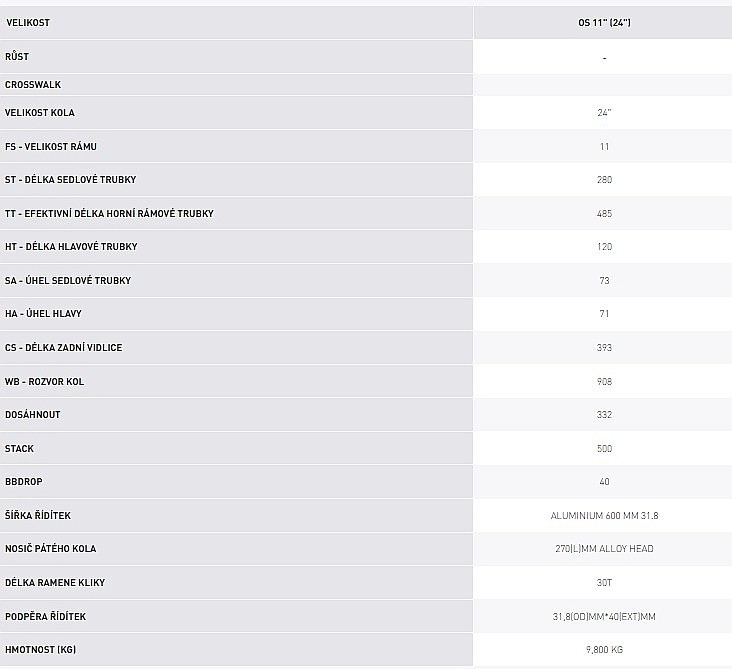Select the TT - EFEKTIVNÍ DÉLKA HORNÍ RÁMOVÉ TRUBKY label

coord(109,213)
